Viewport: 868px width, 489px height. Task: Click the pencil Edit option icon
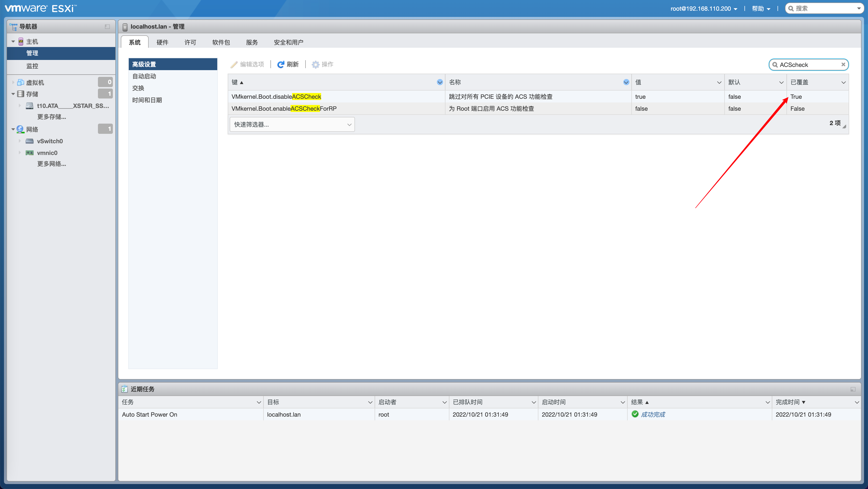[x=234, y=64]
